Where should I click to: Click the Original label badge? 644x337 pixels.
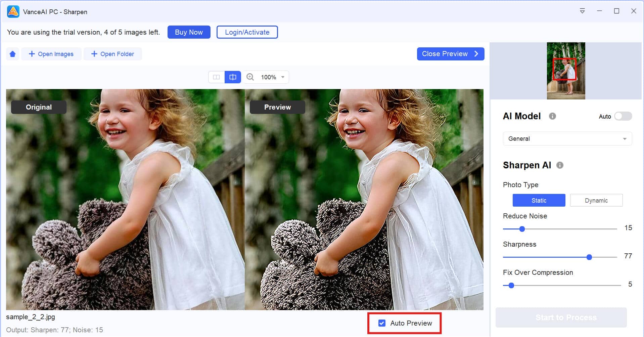coord(39,107)
